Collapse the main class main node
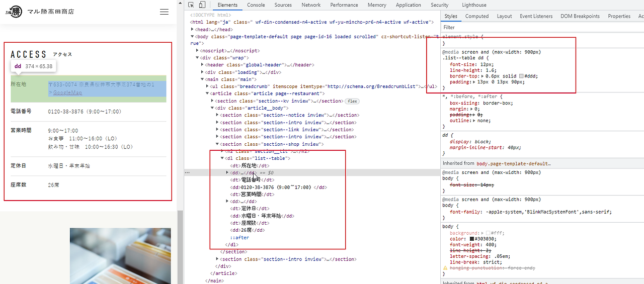 [202, 79]
